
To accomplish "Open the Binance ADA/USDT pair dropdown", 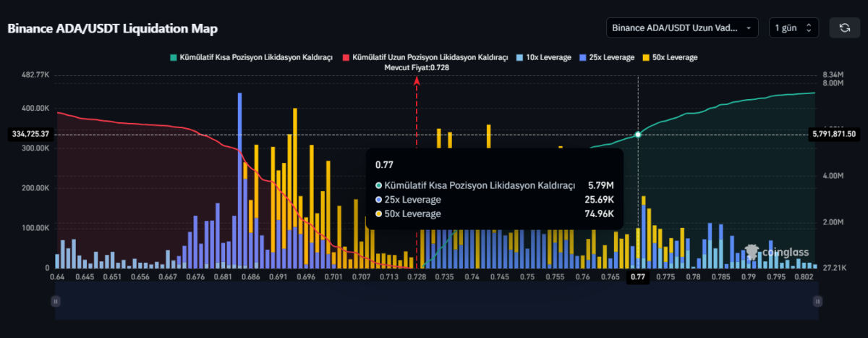I will click(x=682, y=28).
